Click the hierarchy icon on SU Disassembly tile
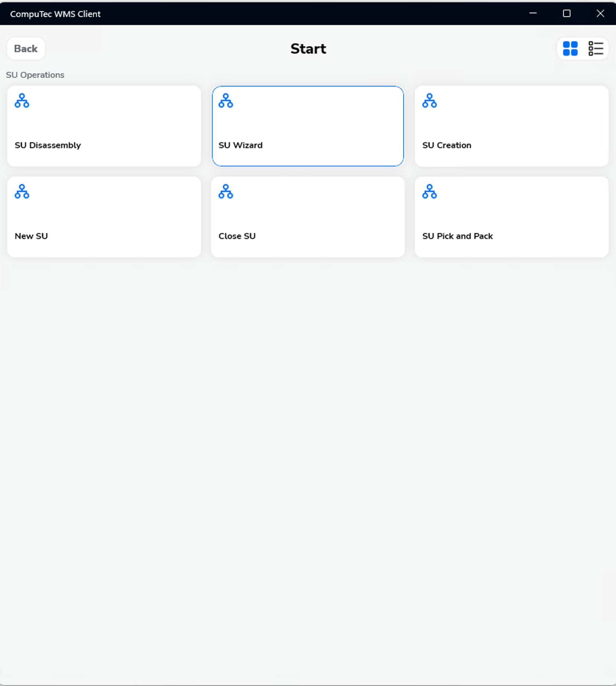The height and width of the screenshot is (686, 616). pyautogui.click(x=22, y=101)
